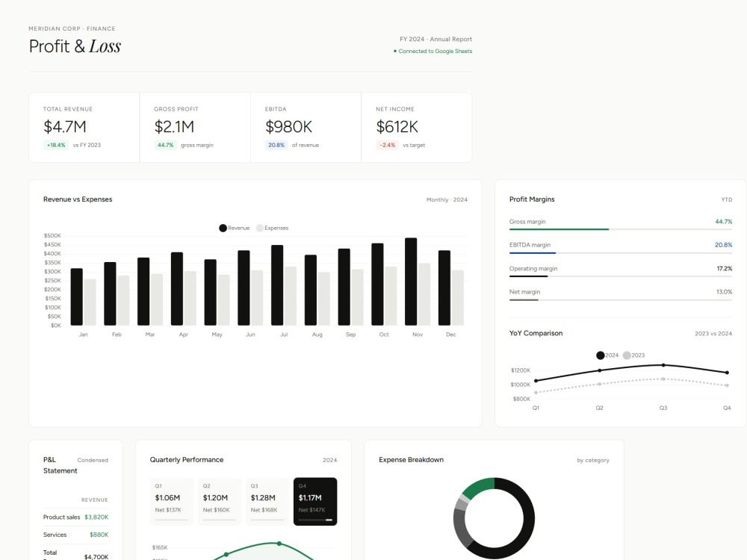Screen dimensions: 747x560
Task: Click the $4,700K total amount
Action: click(x=96, y=557)
